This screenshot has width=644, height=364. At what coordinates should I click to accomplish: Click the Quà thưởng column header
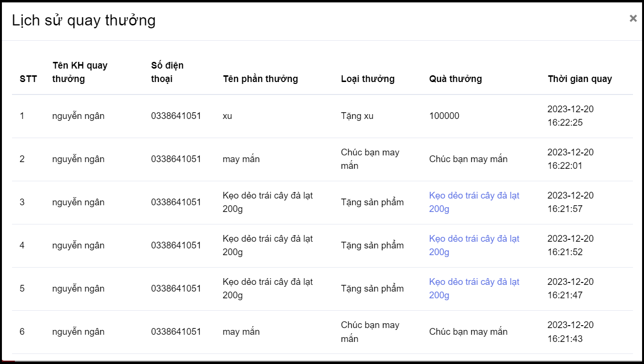(x=455, y=79)
